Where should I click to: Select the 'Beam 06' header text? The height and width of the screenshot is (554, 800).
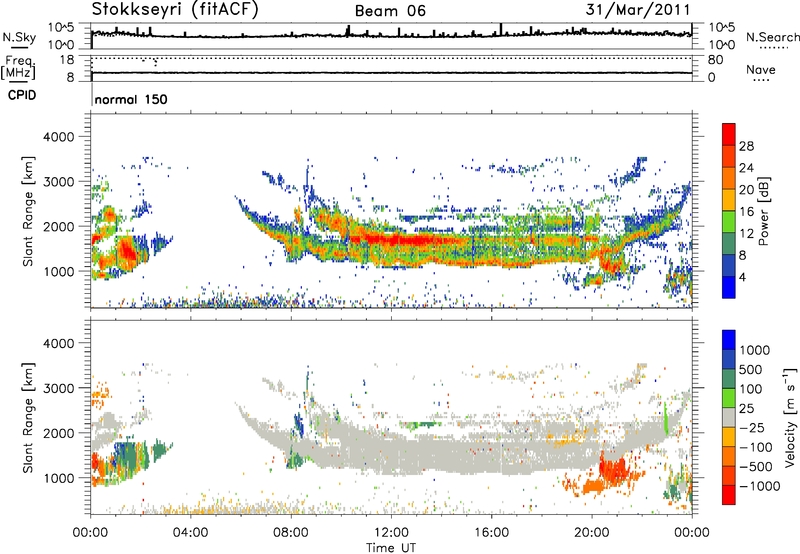coord(390,11)
